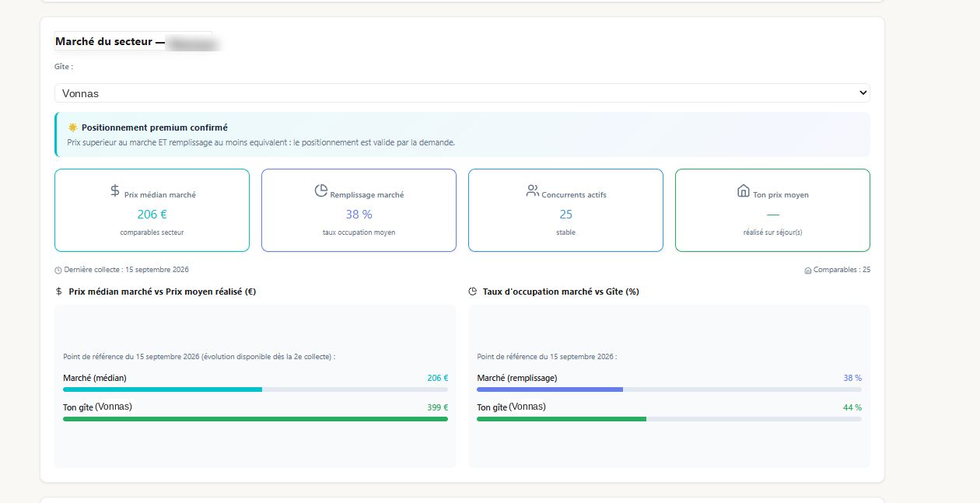This screenshot has height=503, width=980.
Task: Click the "Comparables : 25" text
Action: [x=842, y=270]
